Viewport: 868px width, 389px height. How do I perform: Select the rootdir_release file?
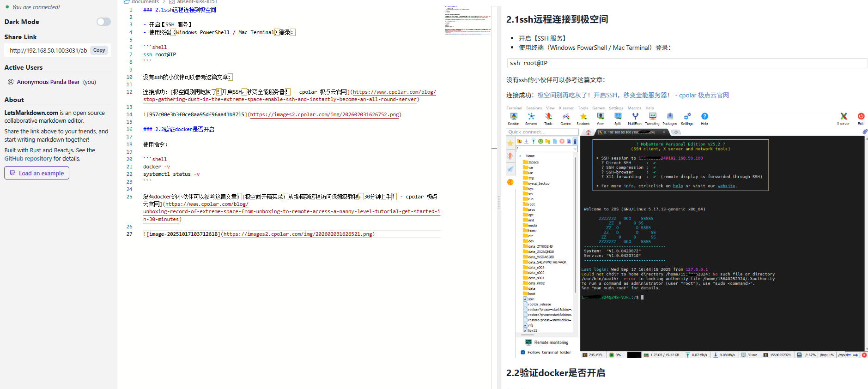click(x=537, y=305)
